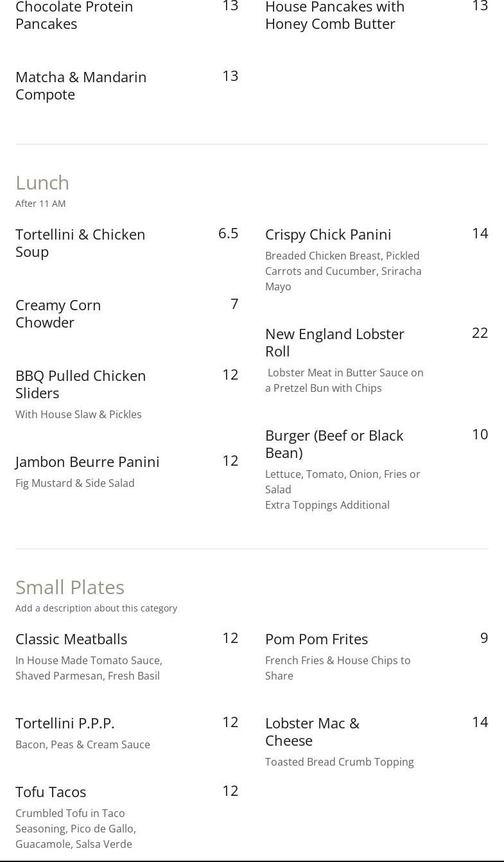Select House Pancakes with Honey Comb Butter
504x862 pixels.
[335, 15]
